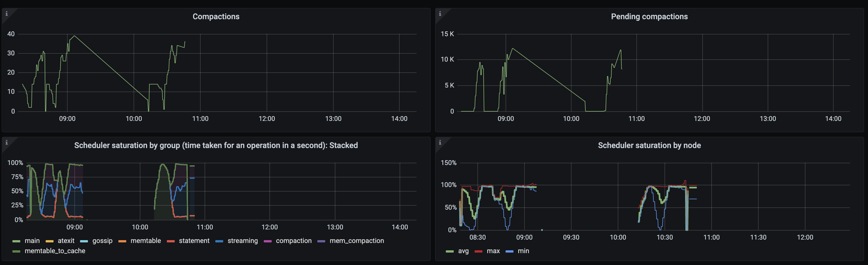This screenshot has height=265, width=868.
Task: Click the Scheduler saturation by group panel title
Action: tap(216, 145)
